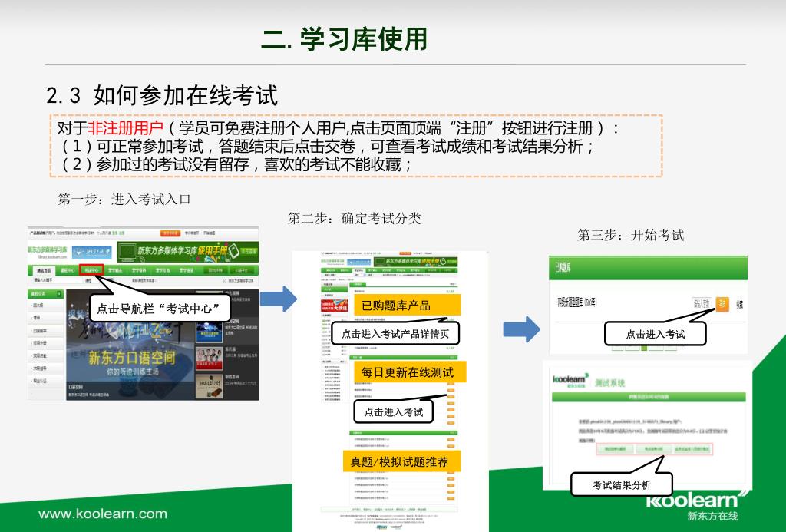Click the orange enter-exam button in the 已购题库 panel
Image resolution: width=786 pixels, height=532 pixels.
[722, 303]
